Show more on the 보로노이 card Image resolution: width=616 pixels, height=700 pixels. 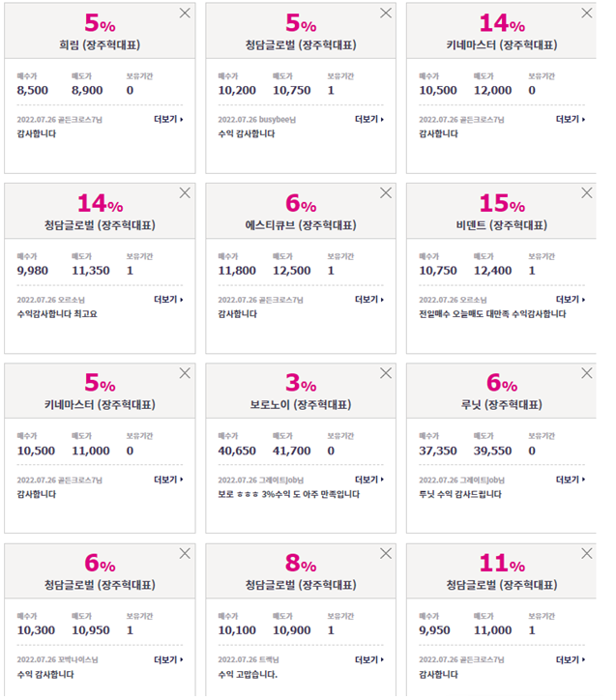coord(369,480)
